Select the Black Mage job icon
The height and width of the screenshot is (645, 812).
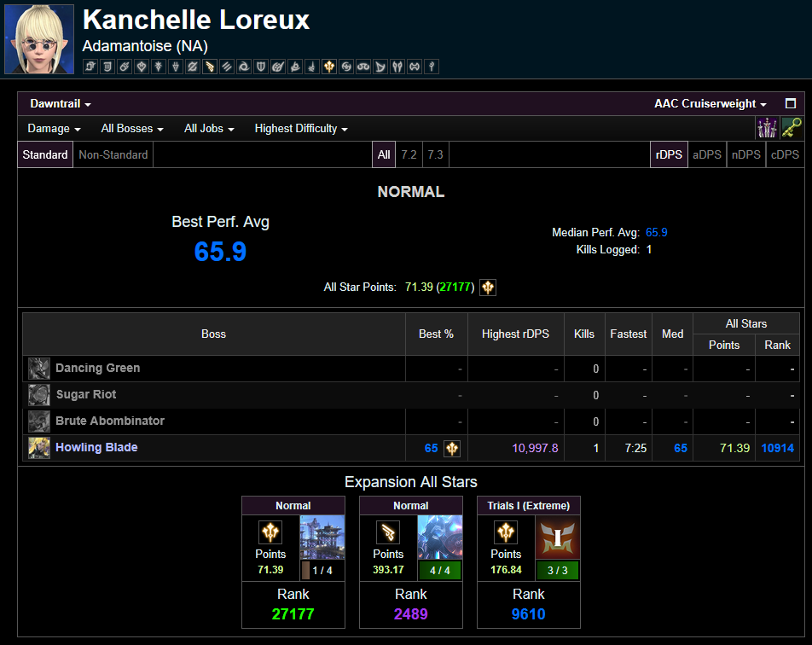(x=125, y=67)
